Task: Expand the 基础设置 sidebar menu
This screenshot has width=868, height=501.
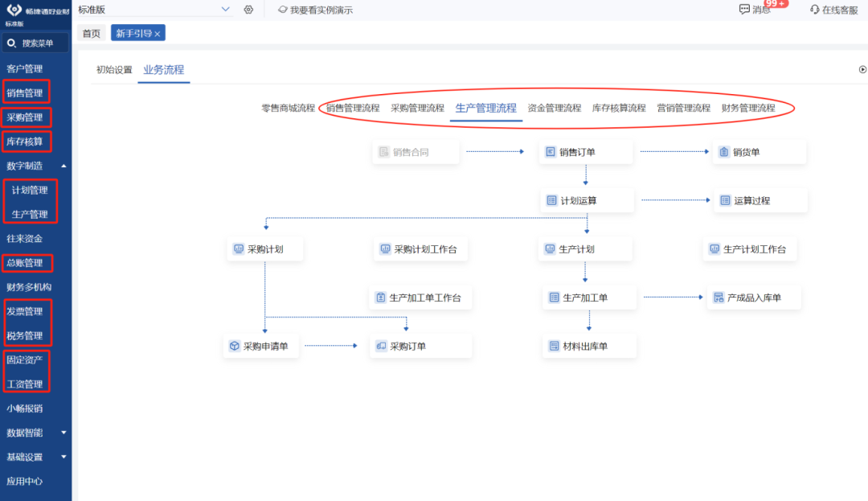Action: click(63, 457)
